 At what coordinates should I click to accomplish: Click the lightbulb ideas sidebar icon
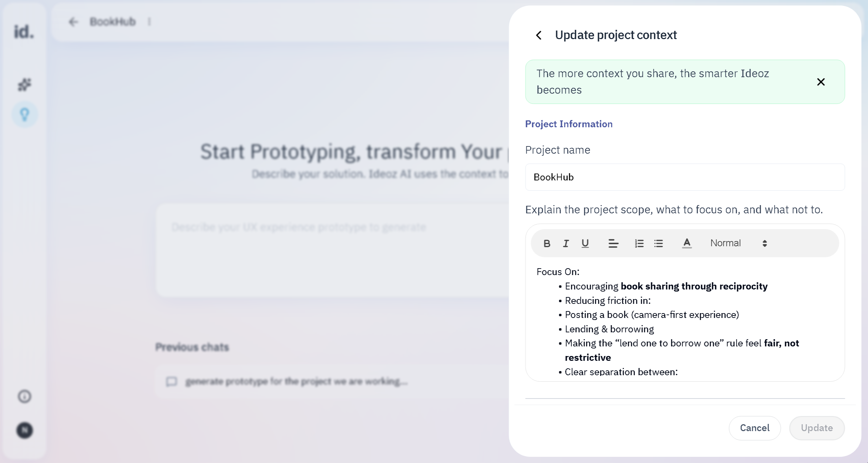pos(25,115)
